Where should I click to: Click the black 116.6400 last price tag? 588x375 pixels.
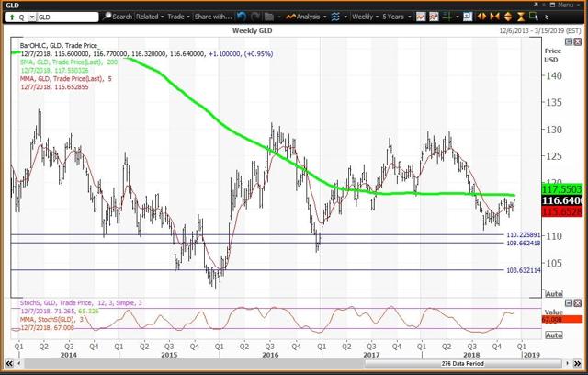(x=561, y=200)
